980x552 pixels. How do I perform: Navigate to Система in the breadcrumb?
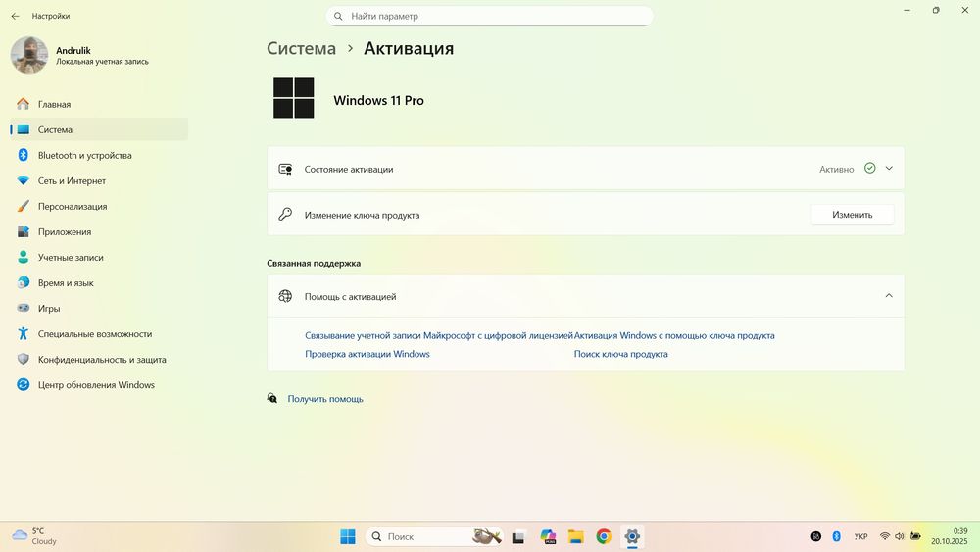pos(301,48)
